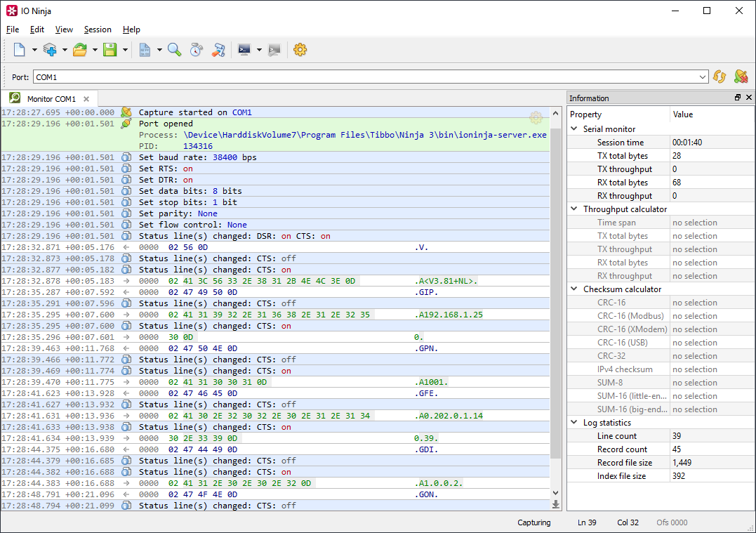Open the File menu
This screenshot has width=756, height=533.
click(13, 29)
